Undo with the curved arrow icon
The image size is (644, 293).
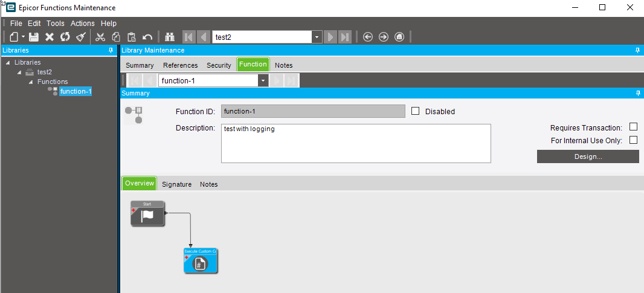click(x=147, y=37)
